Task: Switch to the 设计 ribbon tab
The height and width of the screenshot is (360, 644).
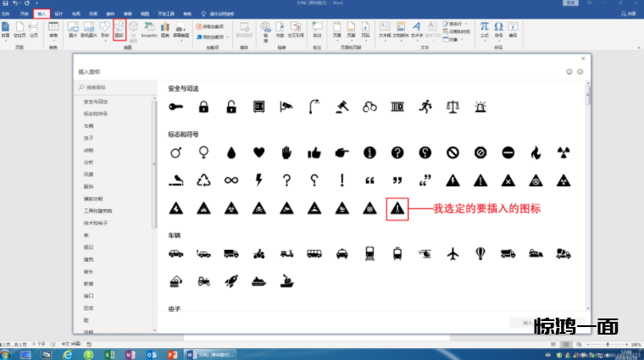Action: (58, 14)
